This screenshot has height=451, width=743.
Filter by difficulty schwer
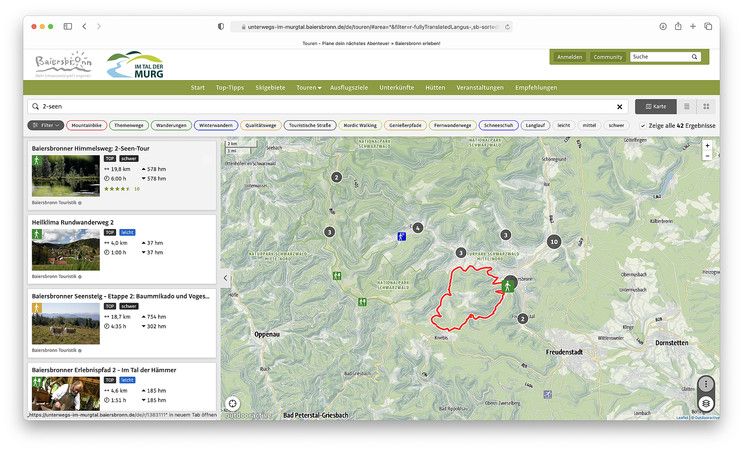click(616, 126)
